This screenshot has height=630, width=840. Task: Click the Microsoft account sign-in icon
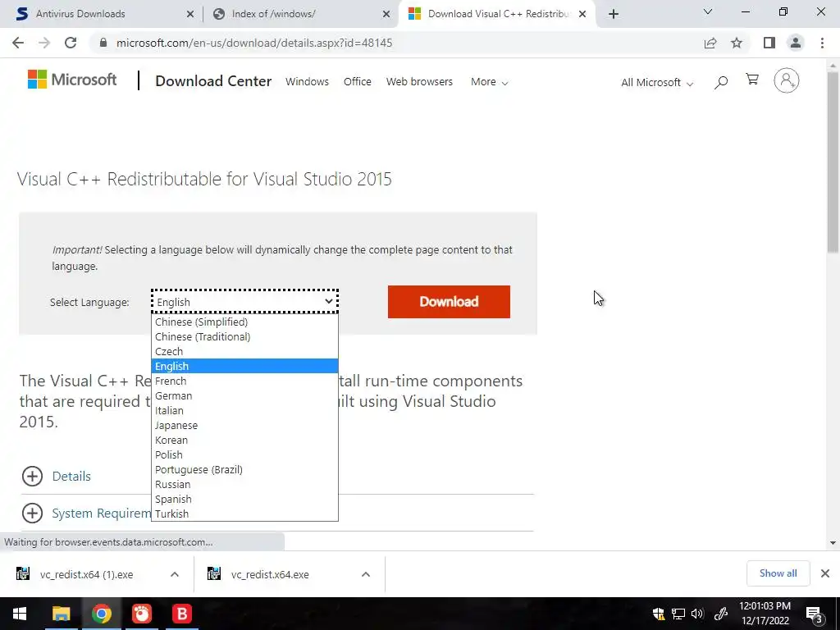click(787, 81)
